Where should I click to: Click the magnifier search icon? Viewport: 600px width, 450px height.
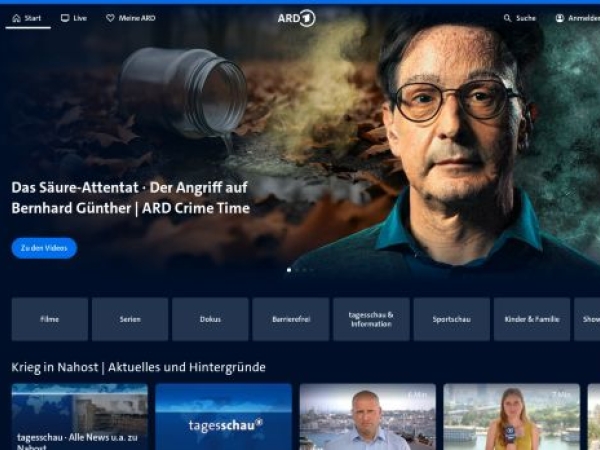tap(507, 18)
